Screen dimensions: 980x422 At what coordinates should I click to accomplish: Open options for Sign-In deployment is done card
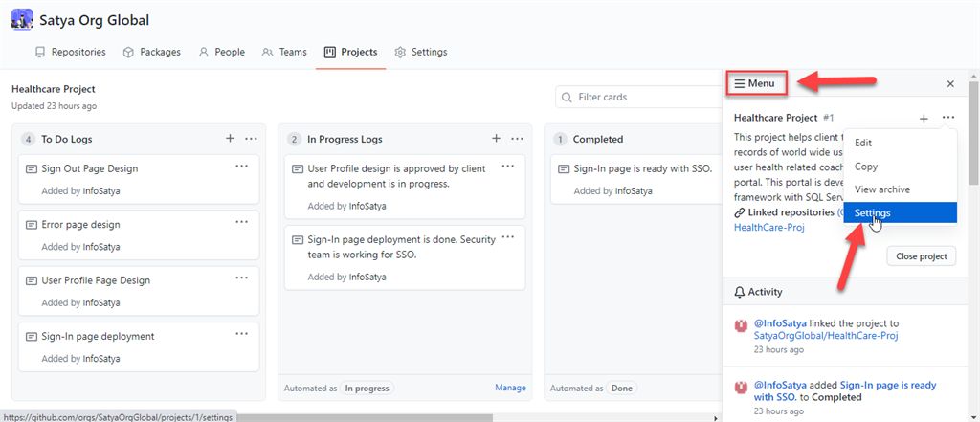508,237
